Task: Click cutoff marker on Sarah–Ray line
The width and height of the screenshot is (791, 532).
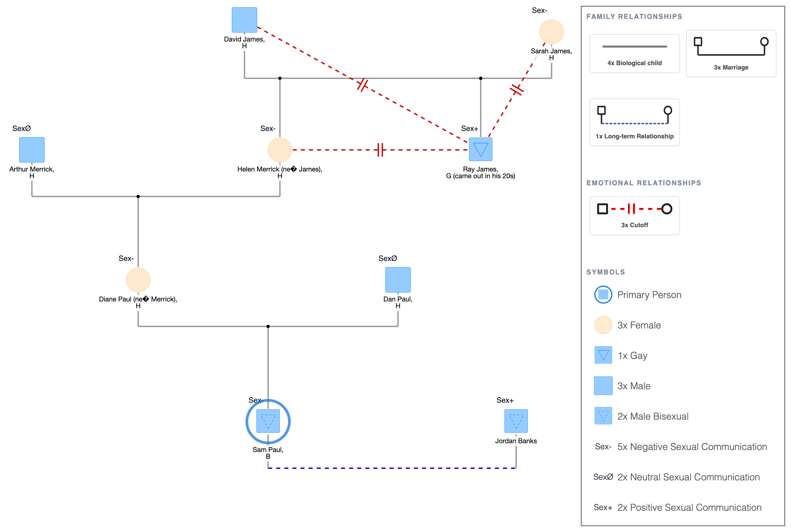Action: 516,89
